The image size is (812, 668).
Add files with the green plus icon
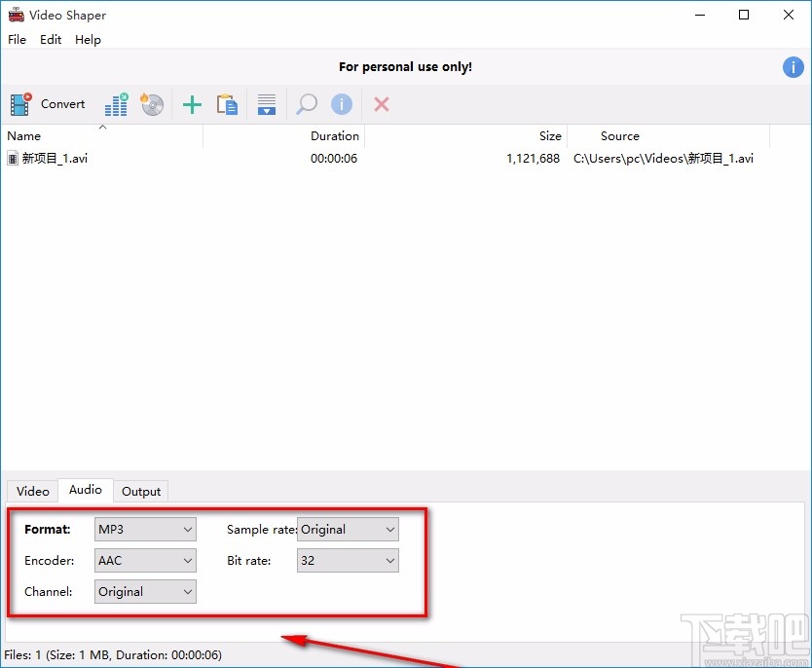point(192,104)
